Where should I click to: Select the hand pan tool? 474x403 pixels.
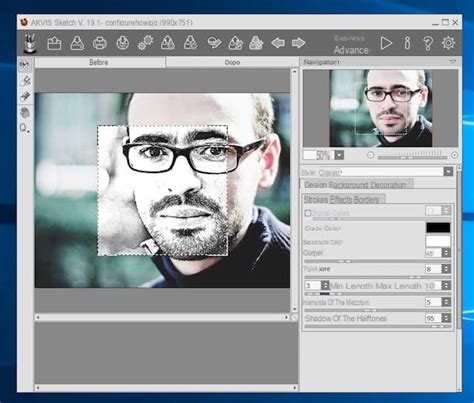25,113
